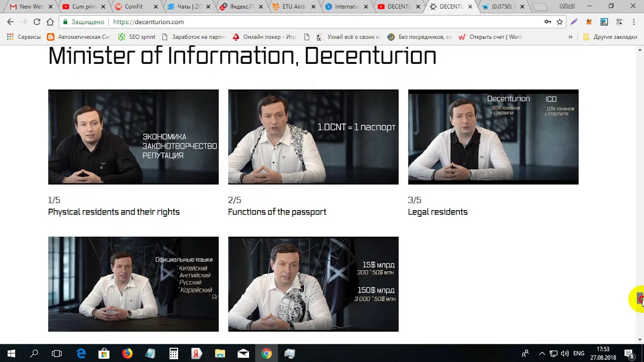Open the browser home page icon
The height and width of the screenshot is (362, 644).
tap(50, 22)
